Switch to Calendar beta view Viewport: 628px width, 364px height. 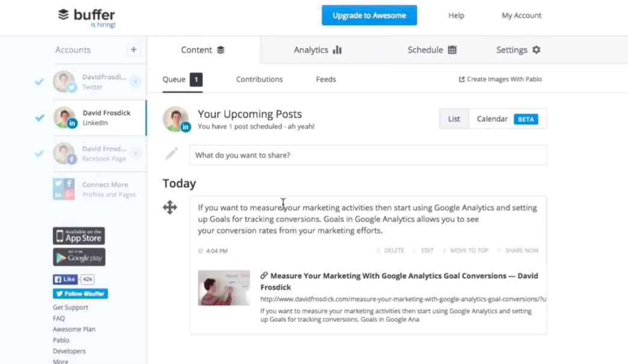tap(507, 119)
